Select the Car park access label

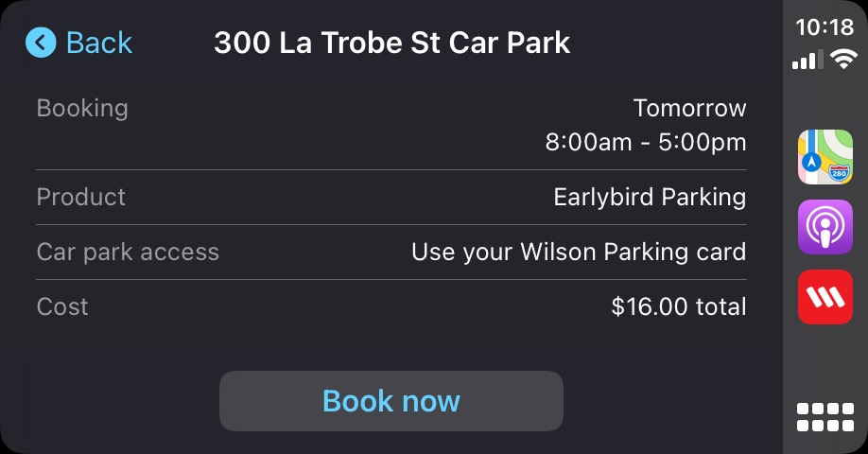pos(128,252)
